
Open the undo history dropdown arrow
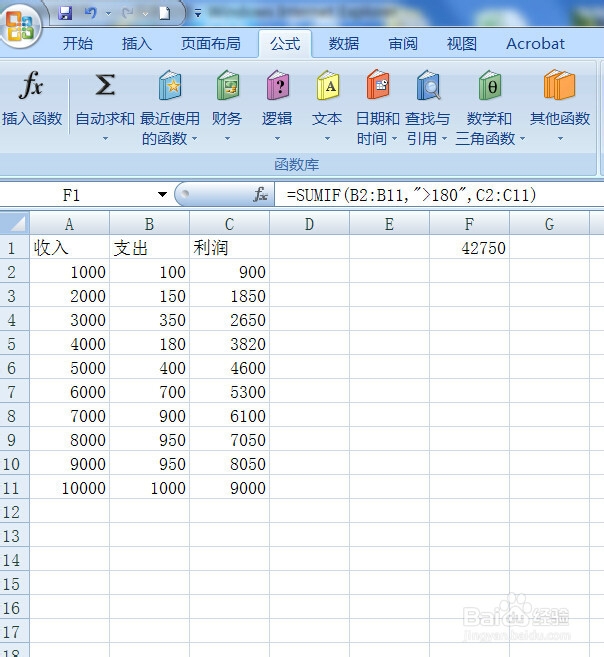click(x=108, y=13)
